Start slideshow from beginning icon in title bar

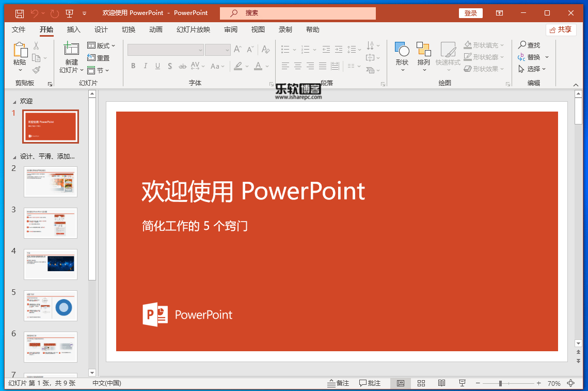[x=69, y=13]
